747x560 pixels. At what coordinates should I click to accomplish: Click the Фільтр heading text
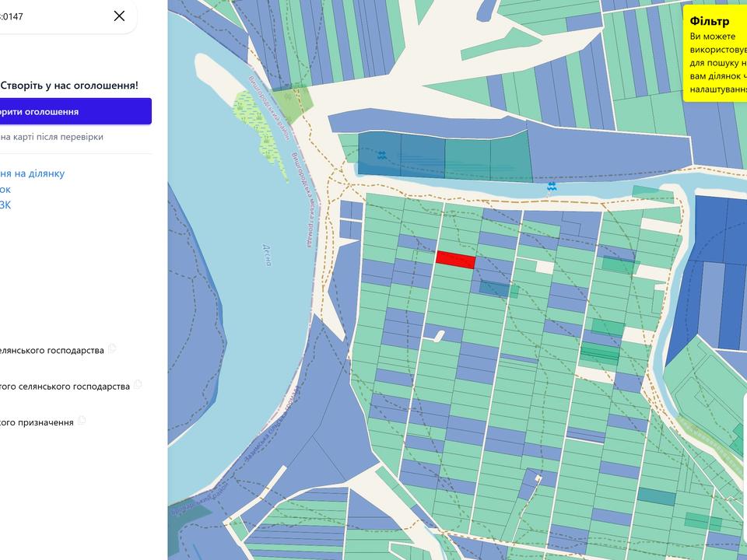pyautogui.click(x=710, y=22)
